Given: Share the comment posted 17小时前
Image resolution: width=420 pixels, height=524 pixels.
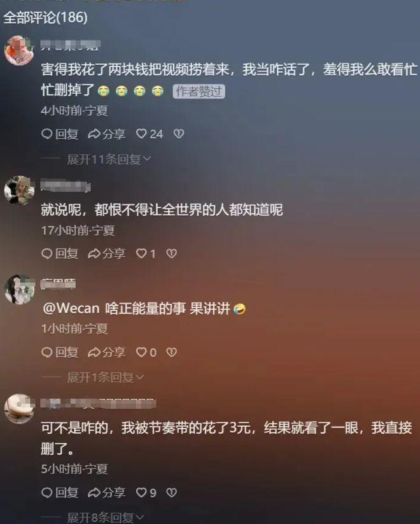Looking at the screenshot, I should pyautogui.click(x=106, y=253).
